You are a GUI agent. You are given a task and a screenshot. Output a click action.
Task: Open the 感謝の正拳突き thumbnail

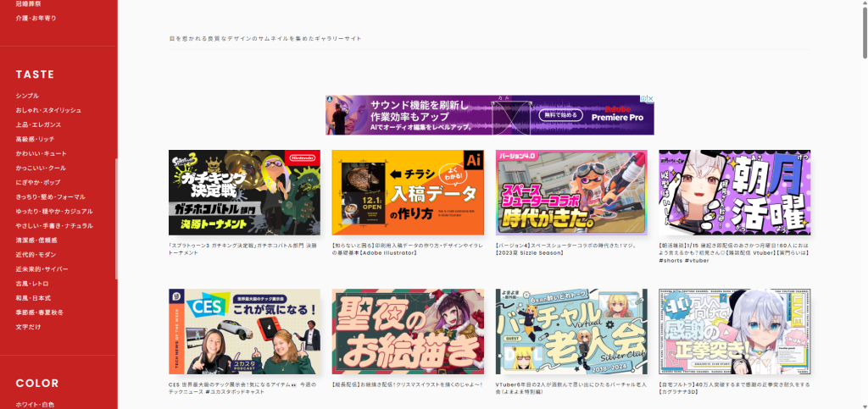click(734, 331)
